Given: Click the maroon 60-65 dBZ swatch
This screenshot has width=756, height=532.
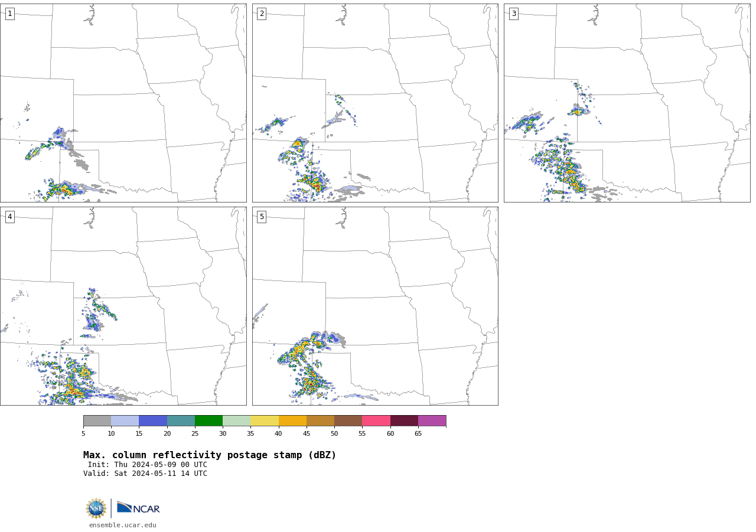Looking at the screenshot, I should coord(404,420).
